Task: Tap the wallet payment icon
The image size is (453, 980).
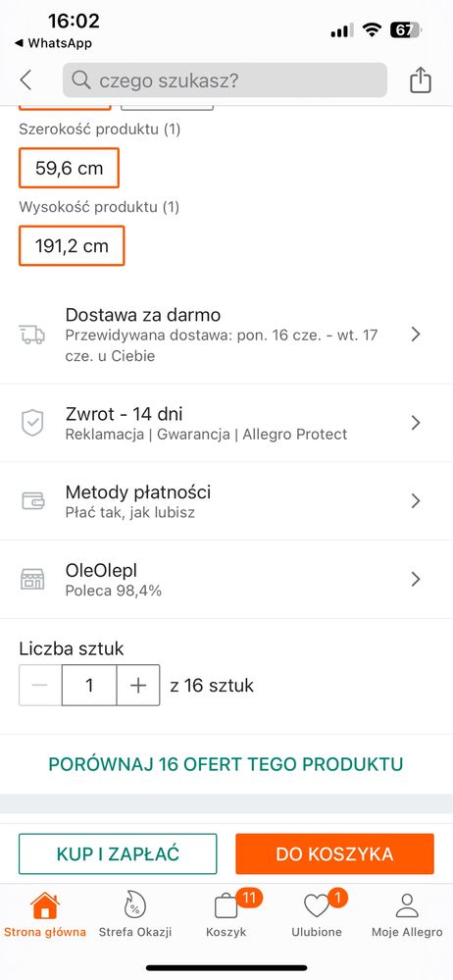Action: tap(32, 500)
